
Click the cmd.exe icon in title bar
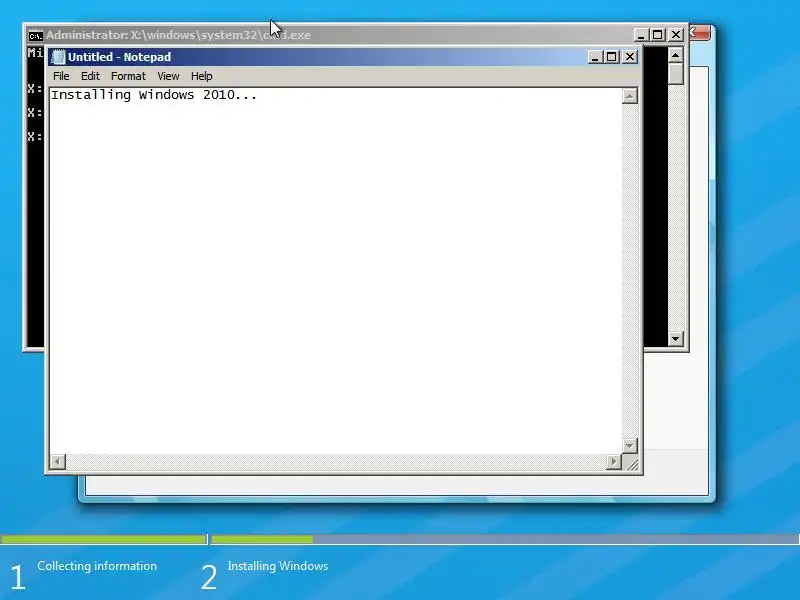(35, 36)
